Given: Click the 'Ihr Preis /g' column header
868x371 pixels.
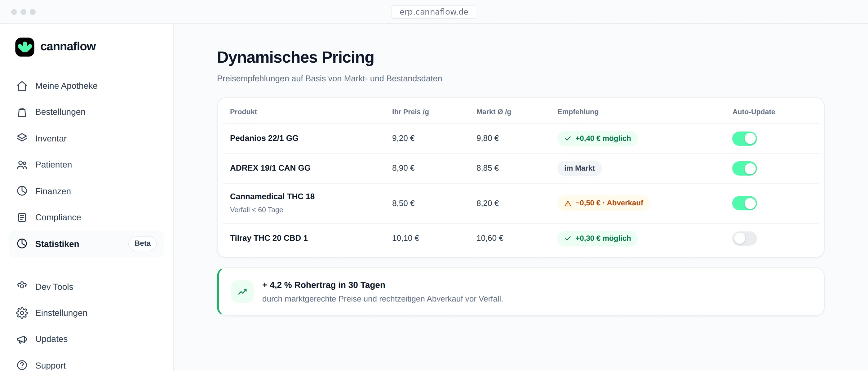Looking at the screenshot, I should [410, 112].
